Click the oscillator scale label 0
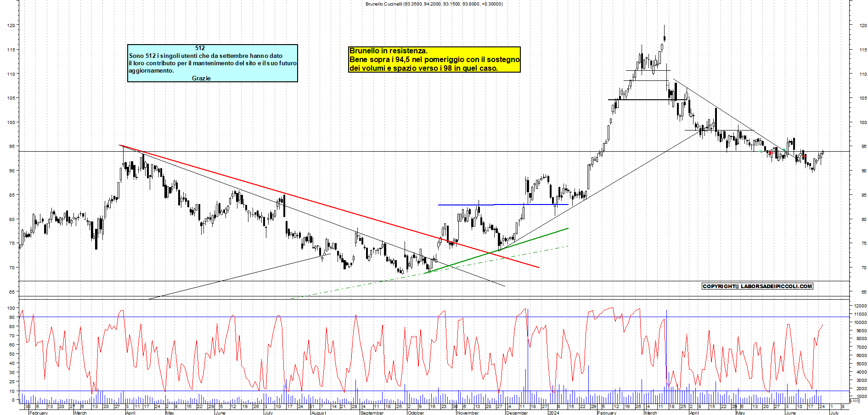 (x=13, y=400)
